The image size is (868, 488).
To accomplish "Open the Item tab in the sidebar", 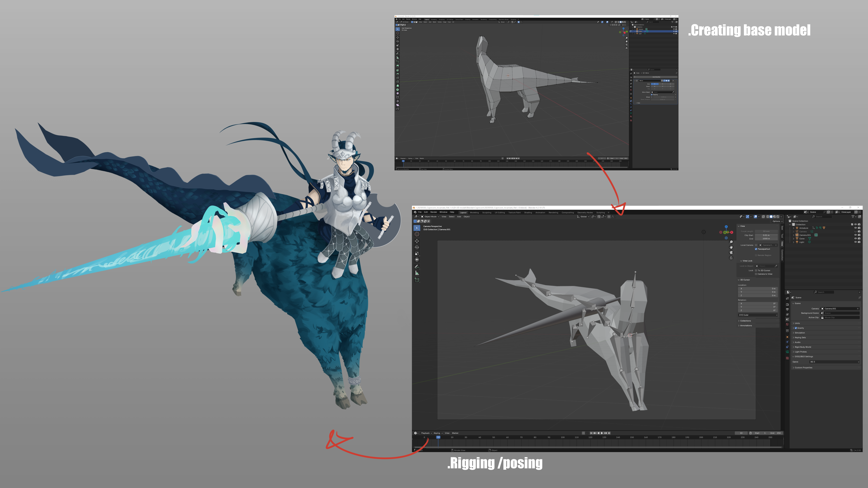I will click(x=782, y=228).
